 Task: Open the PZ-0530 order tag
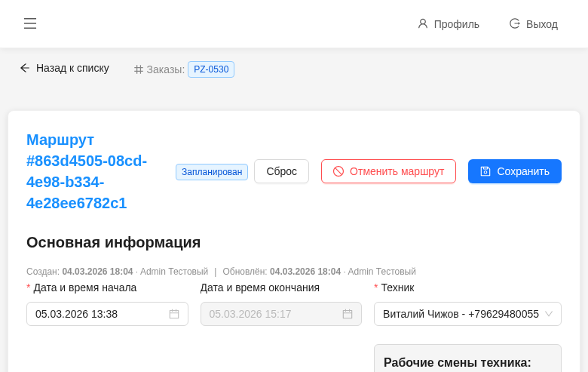point(211,69)
